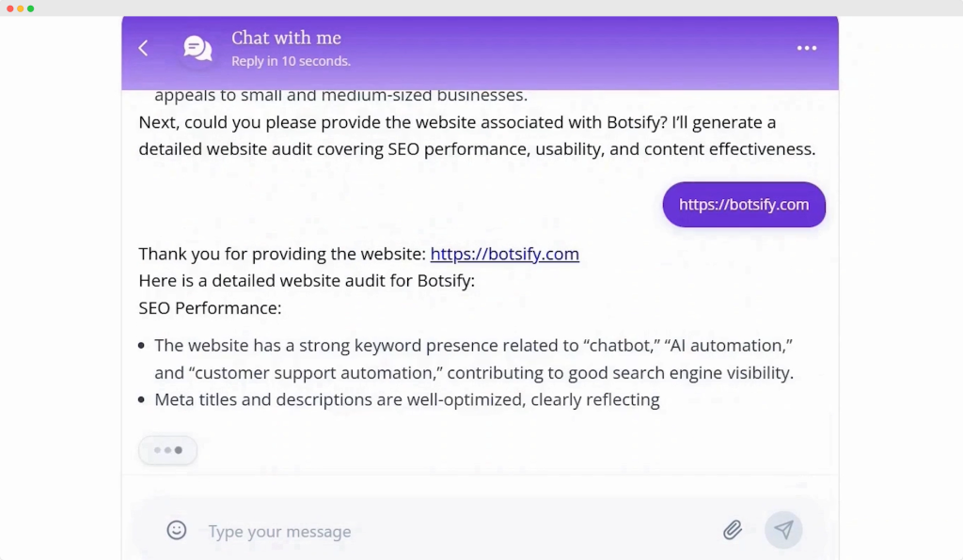The height and width of the screenshot is (560, 963).
Task: Open the chat options three-dot menu
Action: pyautogui.click(x=807, y=48)
